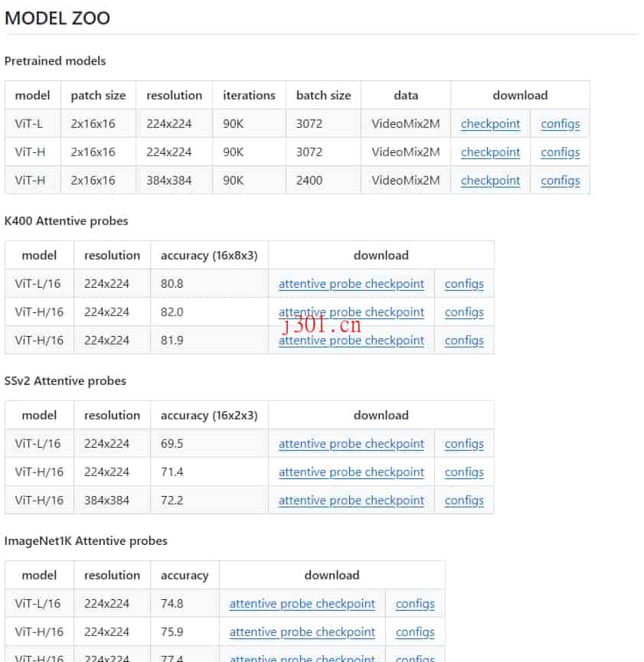Download ImageNet1K ViT-L/16 attentive probe checkpoint

point(302,604)
